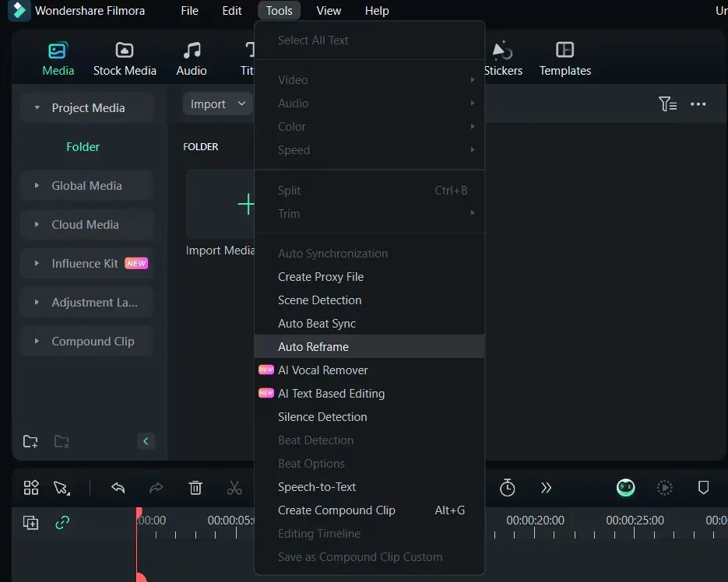This screenshot has height=582, width=728.
Task: Choose AI Text Based Editing
Action: click(370, 394)
